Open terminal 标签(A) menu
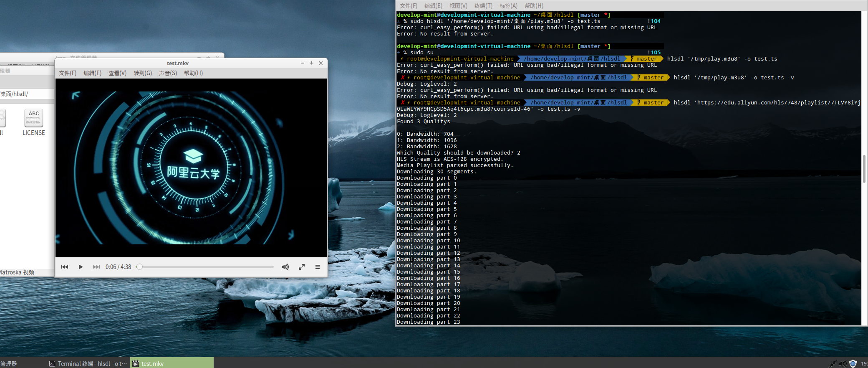 508,6
